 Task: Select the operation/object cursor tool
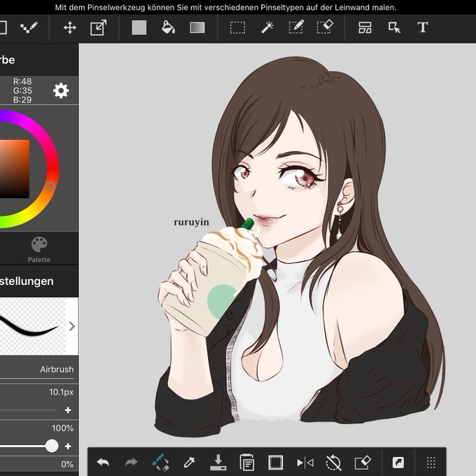point(394,27)
